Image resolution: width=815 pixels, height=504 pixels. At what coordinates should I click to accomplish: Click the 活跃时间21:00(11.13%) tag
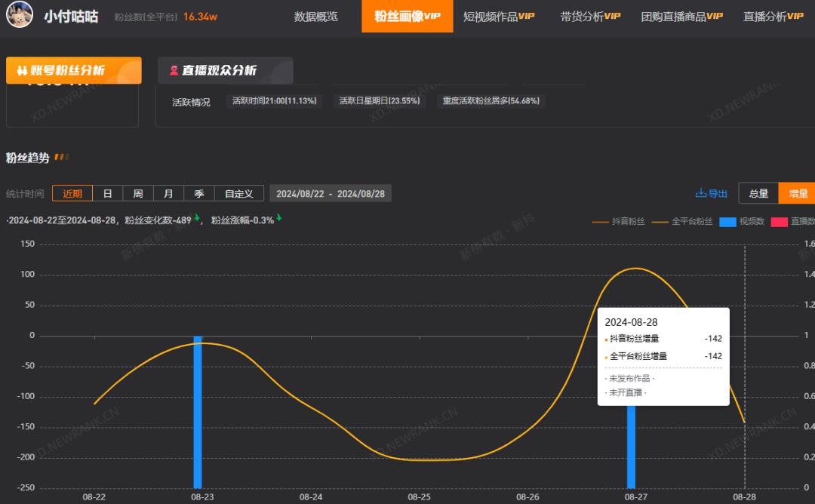click(x=275, y=101)
